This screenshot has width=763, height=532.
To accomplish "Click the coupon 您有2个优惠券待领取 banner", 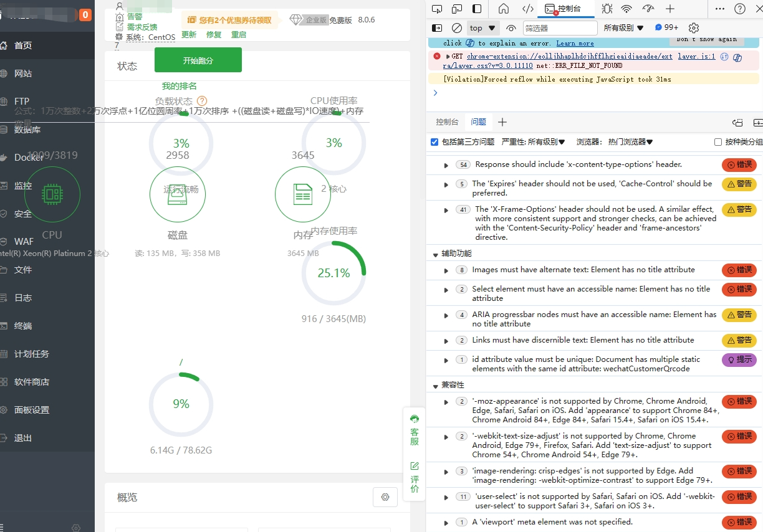I will pos(230,20).
